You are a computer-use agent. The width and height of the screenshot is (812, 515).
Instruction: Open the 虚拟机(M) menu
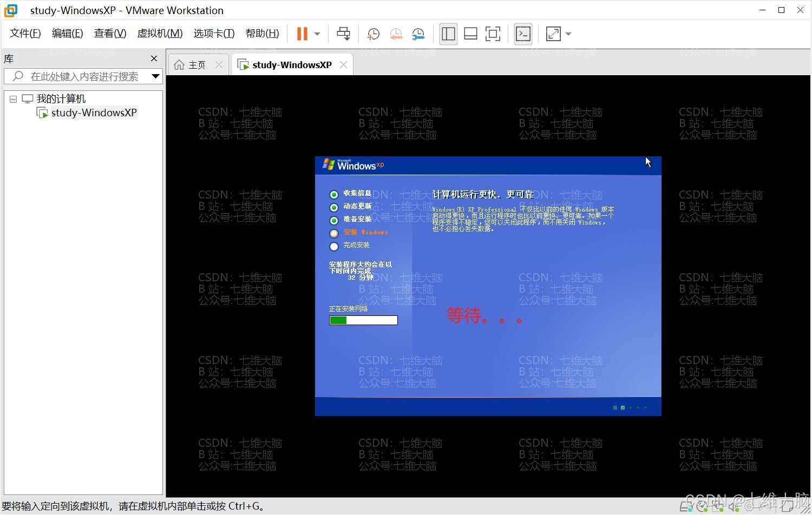(x=160, y=34)
